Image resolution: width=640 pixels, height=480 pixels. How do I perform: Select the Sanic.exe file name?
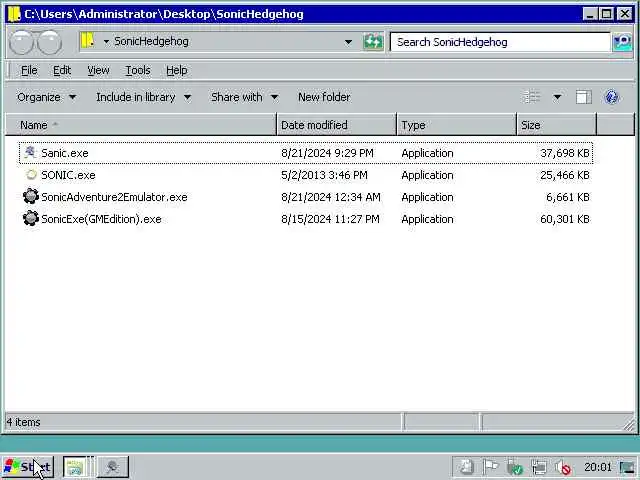pyautogui.click(x=65, y=153)
